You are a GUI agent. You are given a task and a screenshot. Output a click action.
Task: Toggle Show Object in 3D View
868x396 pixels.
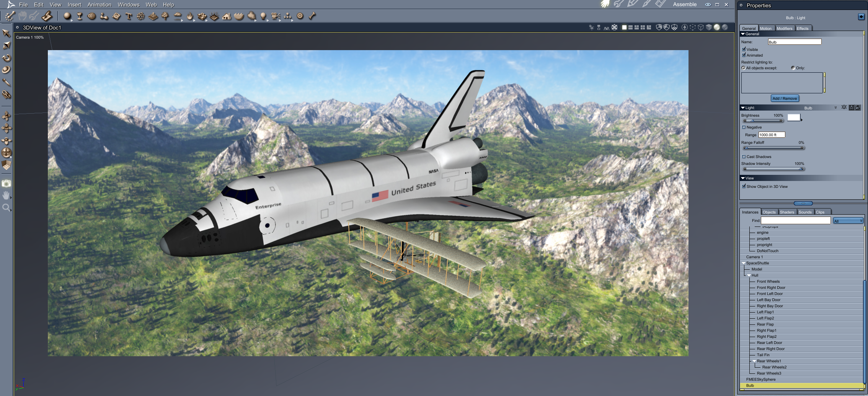click(744, 187)
